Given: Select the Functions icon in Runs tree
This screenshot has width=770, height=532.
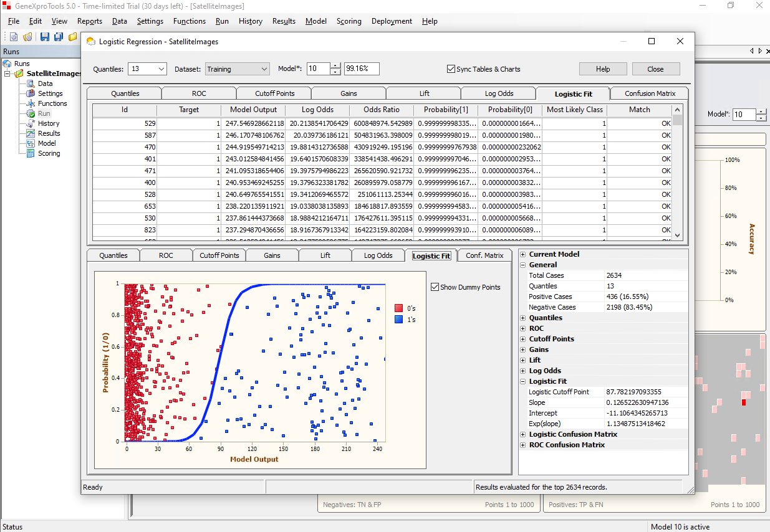Looking at the screenshot, I should point(31,103).
